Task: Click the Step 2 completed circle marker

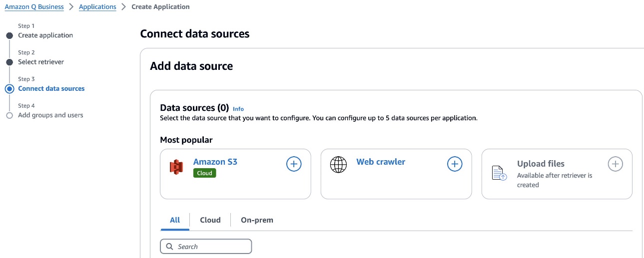Action: [x=9, y=62]
